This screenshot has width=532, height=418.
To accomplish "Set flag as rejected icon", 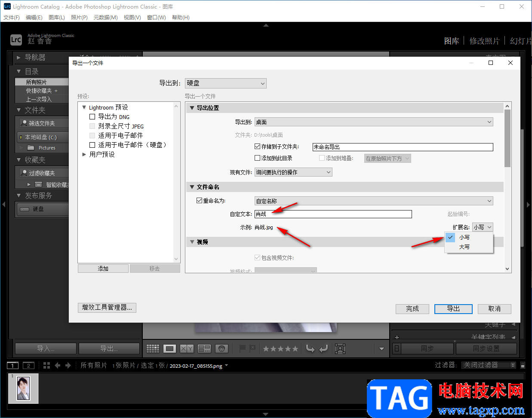I will [x=252, y=348].
